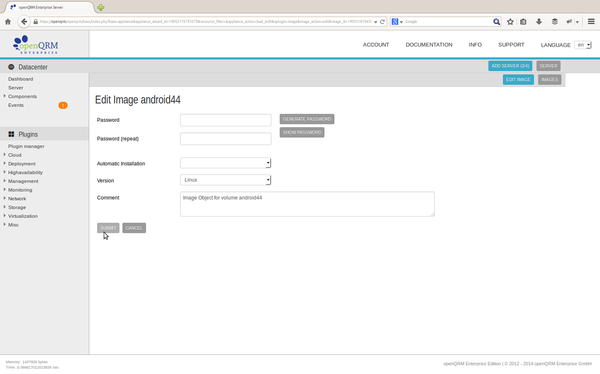Viewport: 600px width, 374px height.
Task: Click the 'Automatic Installation' label
Action: [121, 163]
